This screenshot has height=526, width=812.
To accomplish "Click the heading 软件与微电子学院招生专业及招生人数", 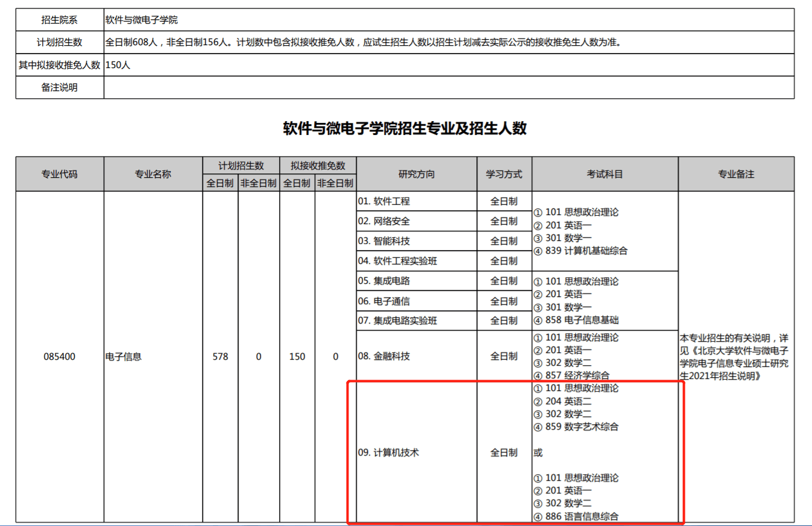I will pyautogui.click(x=405, y=128).
